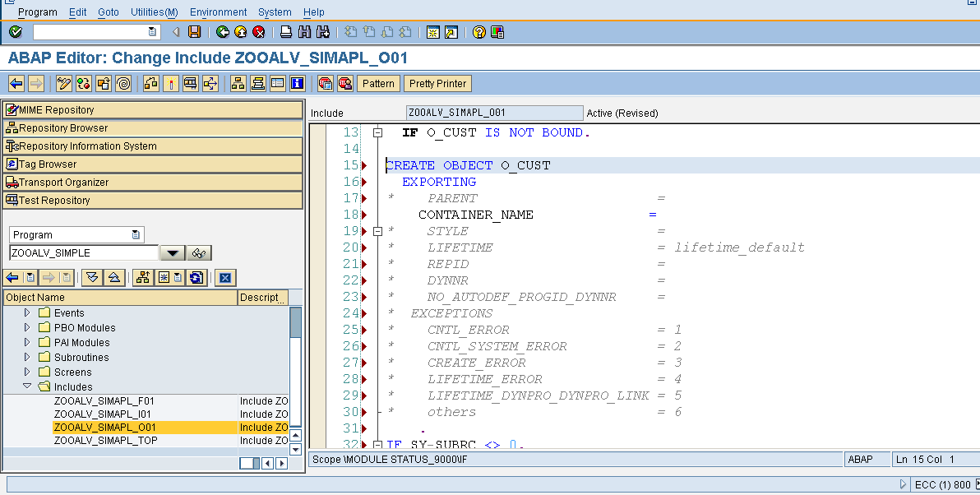This screenshot has height=495, width=980.
Task: Click the Save icon in the toolbar
Action: (195, 31)
